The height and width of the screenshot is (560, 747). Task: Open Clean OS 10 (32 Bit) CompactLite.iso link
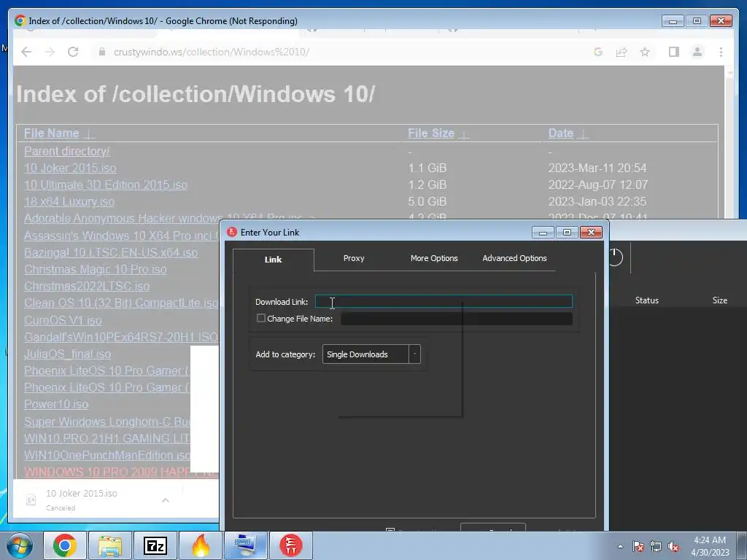(x=121, y=303)
